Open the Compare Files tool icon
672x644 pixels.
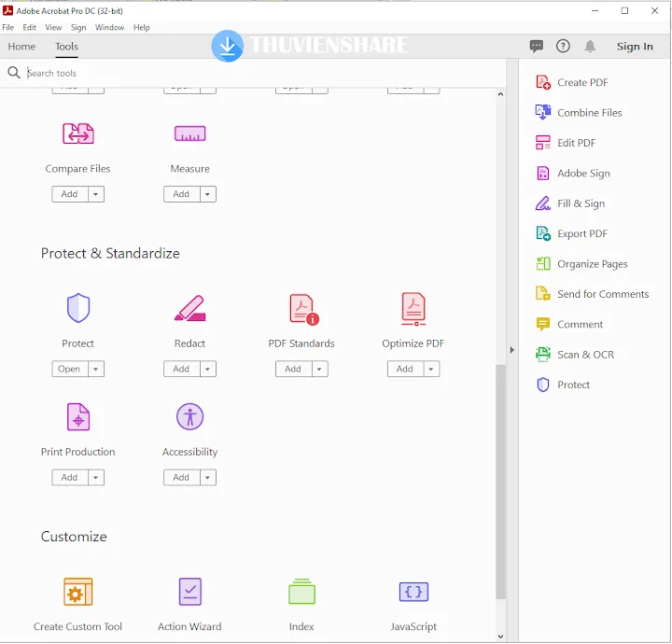click(x=78, y=133)
